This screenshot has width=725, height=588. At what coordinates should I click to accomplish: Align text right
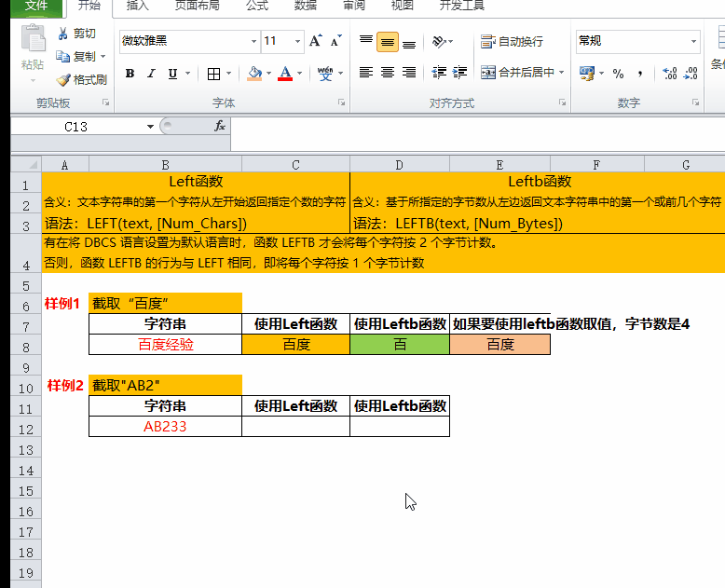click(409, 72)
